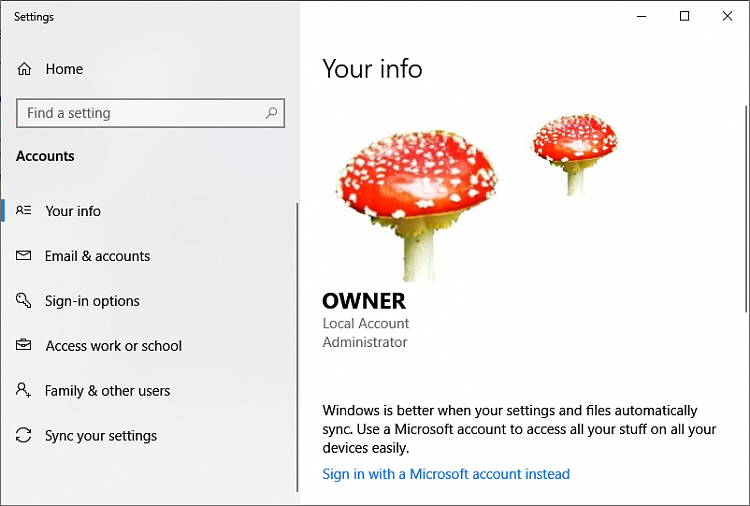
Task: Click the Local Account label
Action: pyautogui.click(x=365, y=324)
